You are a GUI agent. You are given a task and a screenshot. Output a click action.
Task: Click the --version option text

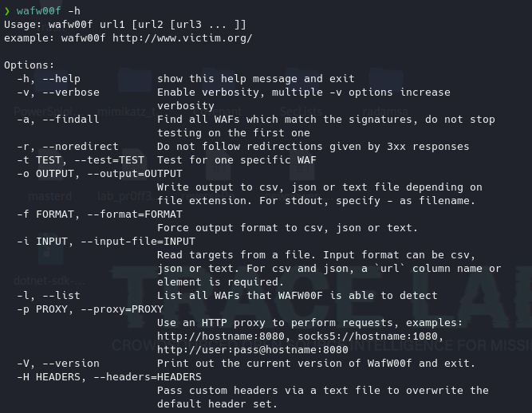tap(71, 364)
